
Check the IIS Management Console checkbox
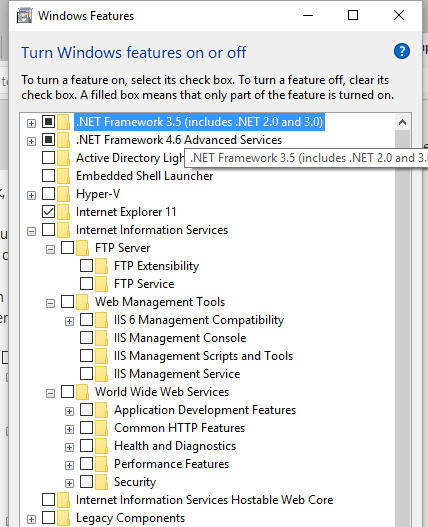coord(86,337)
